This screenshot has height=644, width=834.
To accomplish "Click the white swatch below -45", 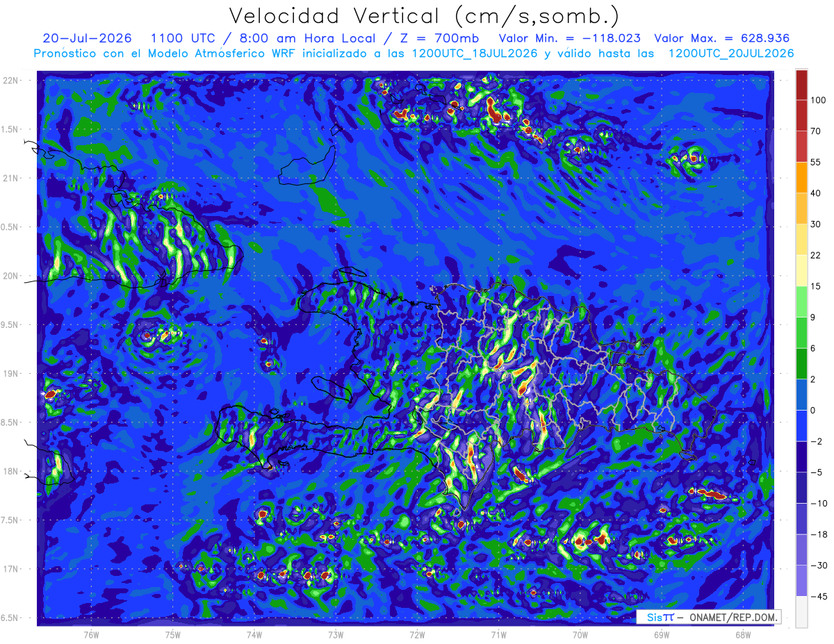I will 801,611.
